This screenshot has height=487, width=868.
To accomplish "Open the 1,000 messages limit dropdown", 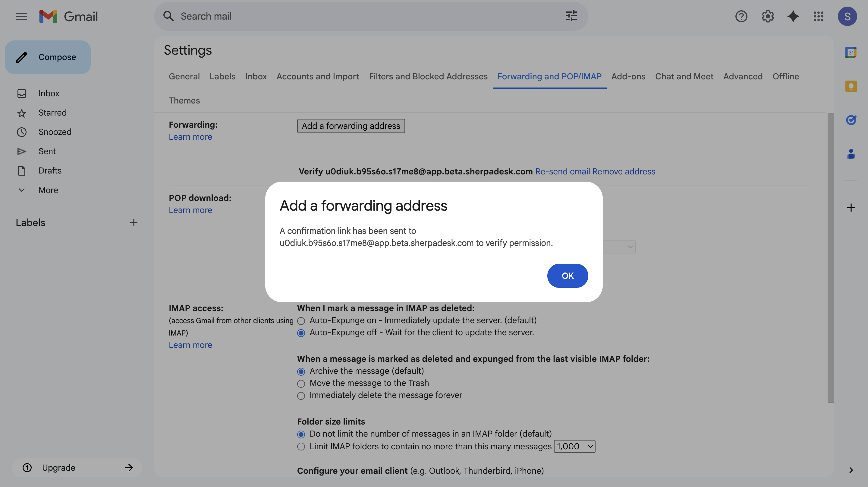I will point(574,446).
